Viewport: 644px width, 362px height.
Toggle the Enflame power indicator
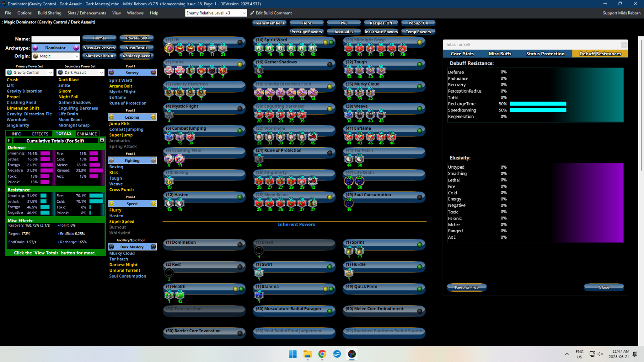(x=420, y=131)
